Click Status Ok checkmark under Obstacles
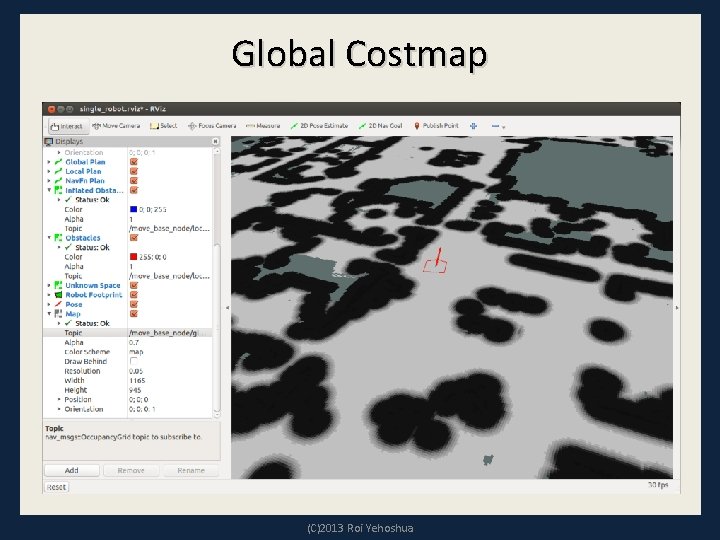 (x=68, y=248)
